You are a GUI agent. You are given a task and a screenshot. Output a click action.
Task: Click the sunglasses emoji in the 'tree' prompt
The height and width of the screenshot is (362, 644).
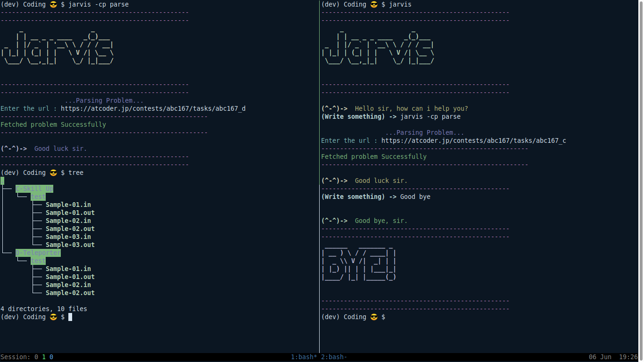click(x=53, y=173)
